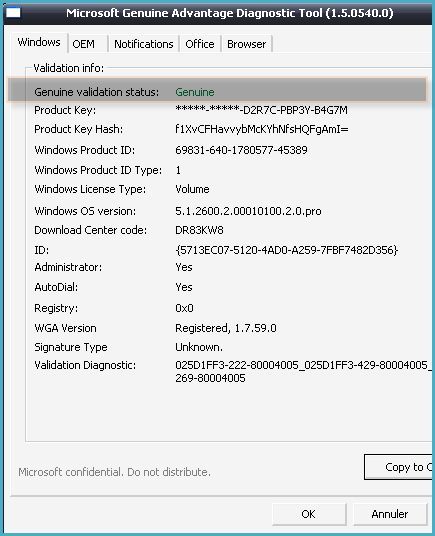Click the masked Product Key value
This screenshot has height=536, width=435.
point(261,110)
